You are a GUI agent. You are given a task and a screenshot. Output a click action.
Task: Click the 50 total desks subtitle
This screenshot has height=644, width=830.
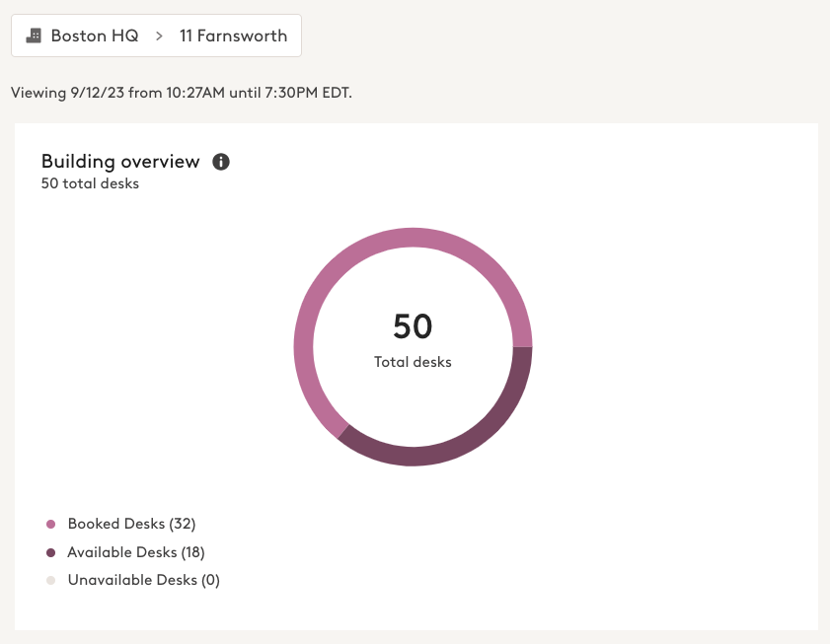point(90,183)
